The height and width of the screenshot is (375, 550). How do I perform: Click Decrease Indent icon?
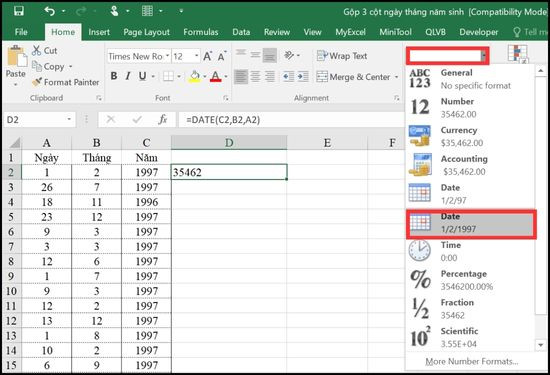click(289, 76)
